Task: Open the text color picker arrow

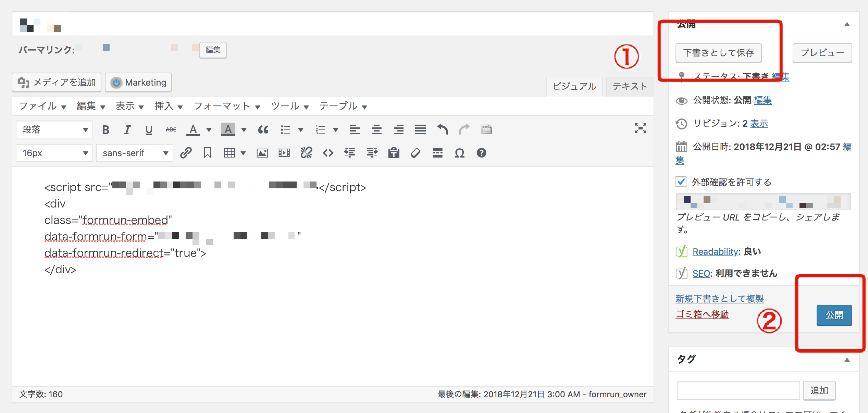Action: coord(209,130)
